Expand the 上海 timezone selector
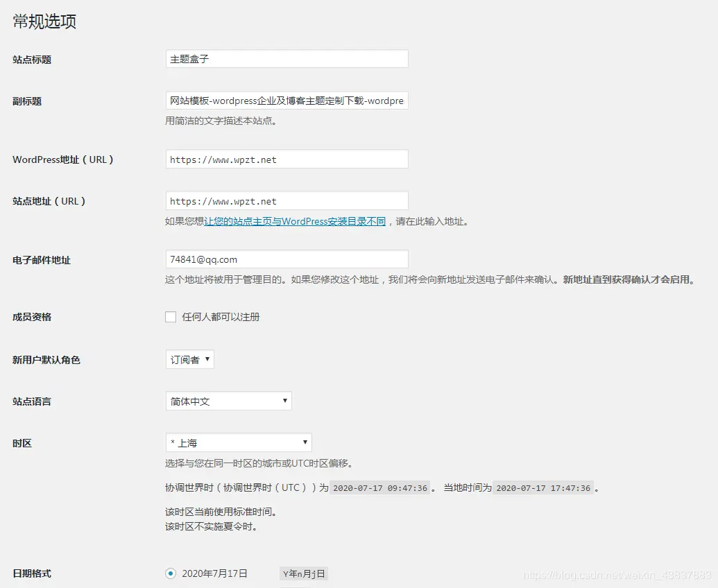This screenshot has height=588, width=718. 239,442
